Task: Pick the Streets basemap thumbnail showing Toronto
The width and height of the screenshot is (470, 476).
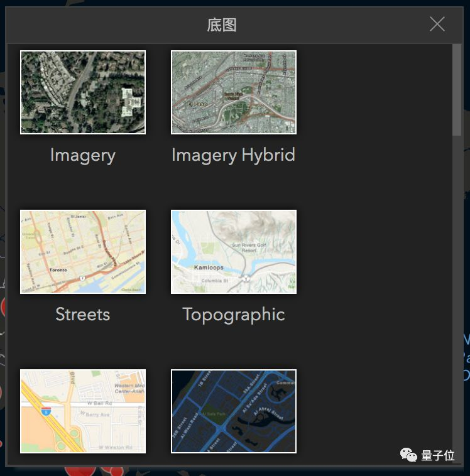Action: pyautogui.click(x=83, y=252)
